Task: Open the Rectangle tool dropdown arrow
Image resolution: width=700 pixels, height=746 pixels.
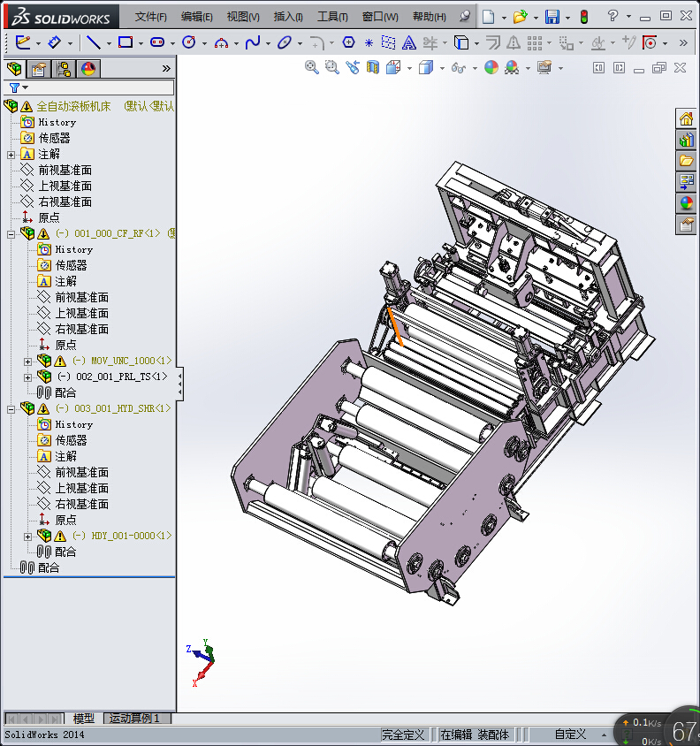Action: (141, 44)
